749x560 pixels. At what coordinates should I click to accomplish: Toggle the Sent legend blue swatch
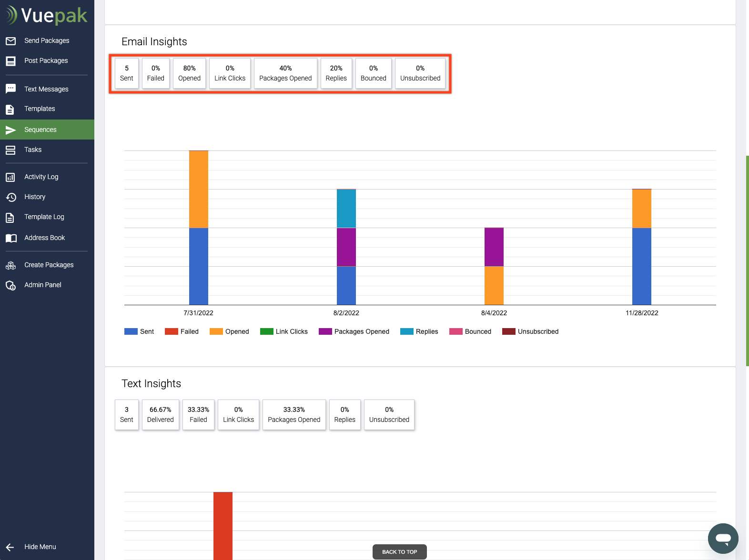[x=131, y=331]
